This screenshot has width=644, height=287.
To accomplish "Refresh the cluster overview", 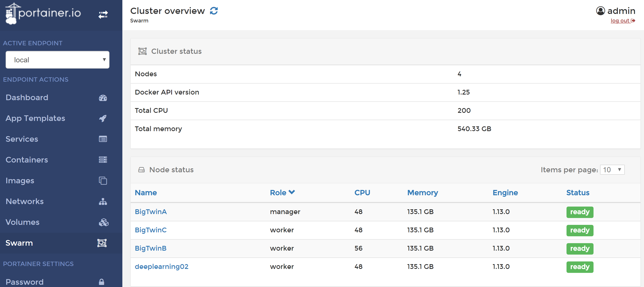I will tap(214, 11).
